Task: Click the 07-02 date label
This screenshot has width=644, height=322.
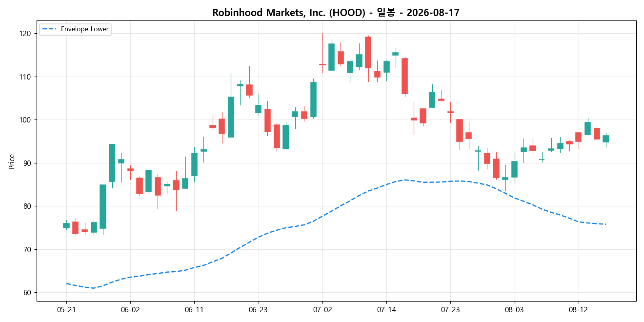Action: 322,310
